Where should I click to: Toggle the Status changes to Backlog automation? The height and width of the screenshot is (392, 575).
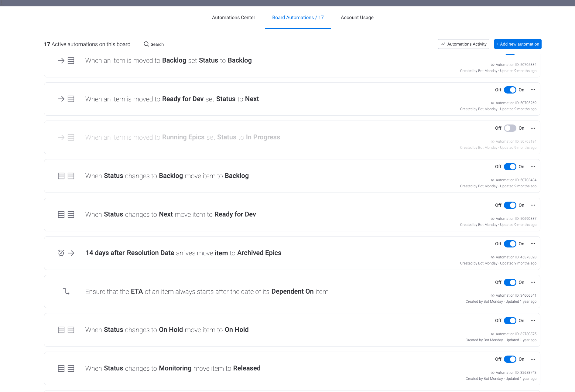point(510,167)
